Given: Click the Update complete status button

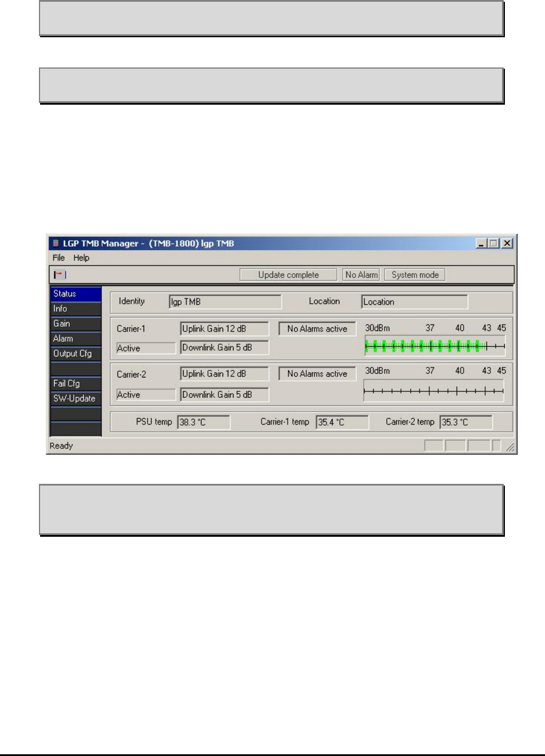Looking at the screenshot, I should point(289,275).
